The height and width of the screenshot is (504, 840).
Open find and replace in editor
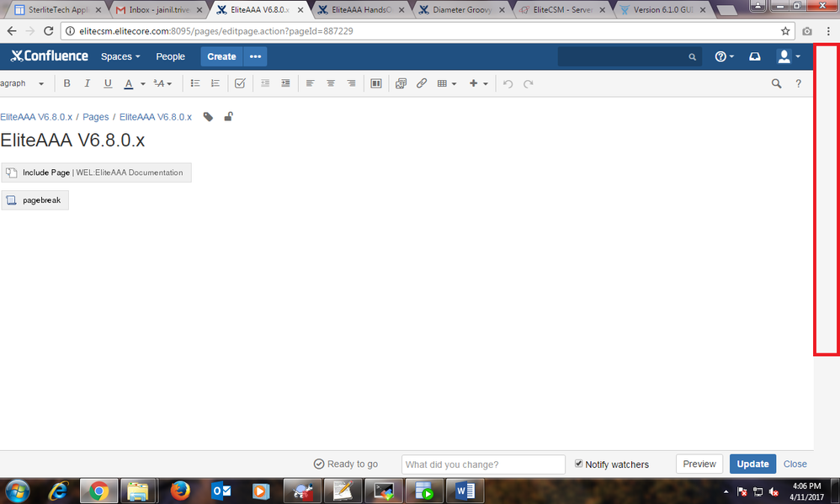point(776,83)
